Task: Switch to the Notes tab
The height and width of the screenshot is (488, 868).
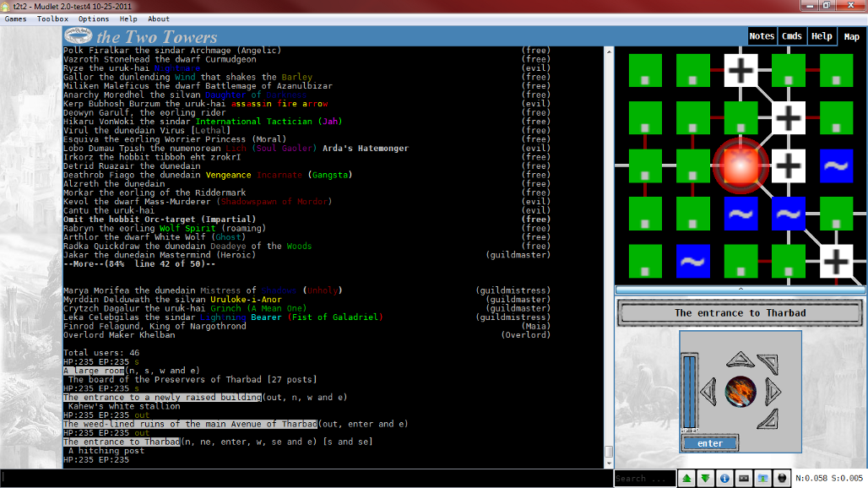Action: [x=762, y=36]
